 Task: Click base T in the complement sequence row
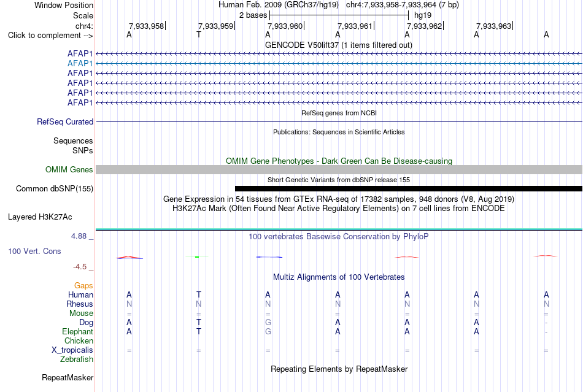click(199, 34)
